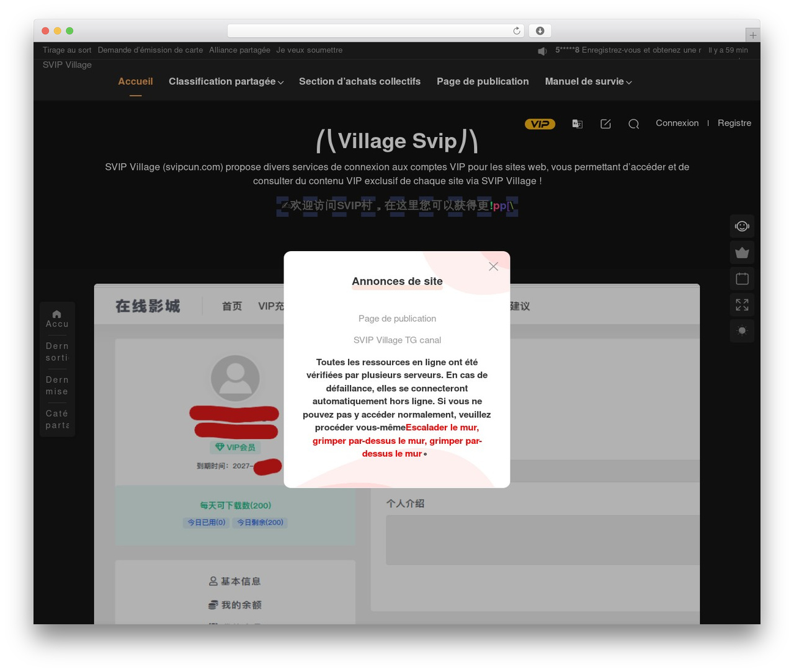Open the search magnifier icon

633,124
